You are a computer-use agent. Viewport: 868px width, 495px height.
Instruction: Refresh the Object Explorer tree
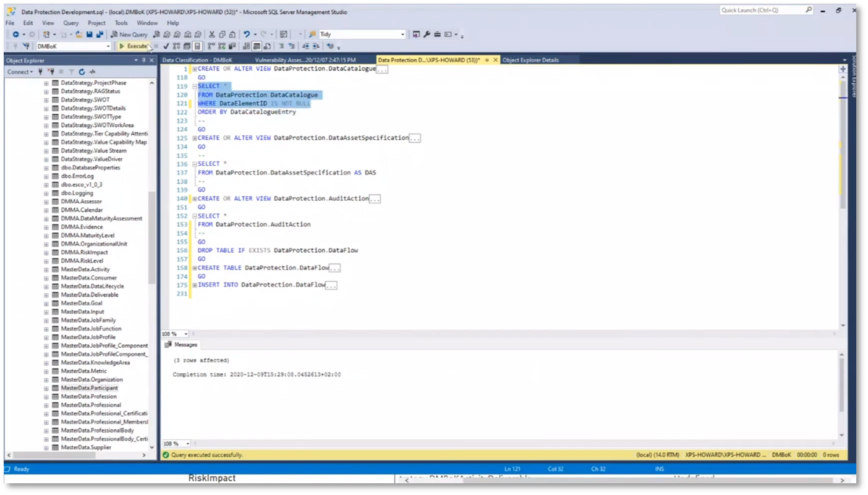click(82, 72)
